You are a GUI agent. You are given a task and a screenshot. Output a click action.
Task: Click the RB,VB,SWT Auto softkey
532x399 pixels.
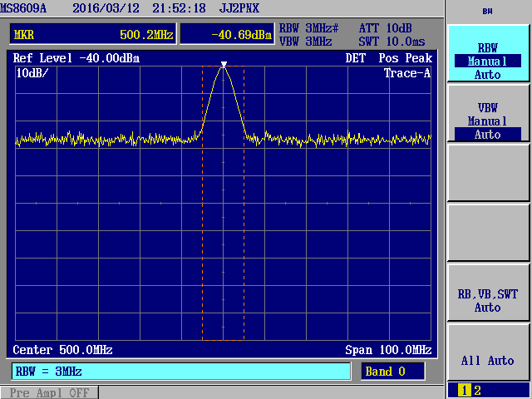point(488,293)
